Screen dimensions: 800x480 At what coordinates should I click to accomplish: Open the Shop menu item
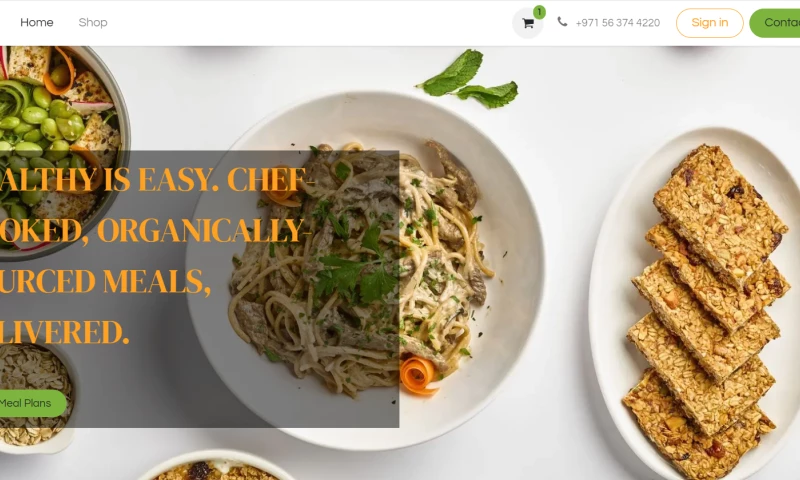93,22
